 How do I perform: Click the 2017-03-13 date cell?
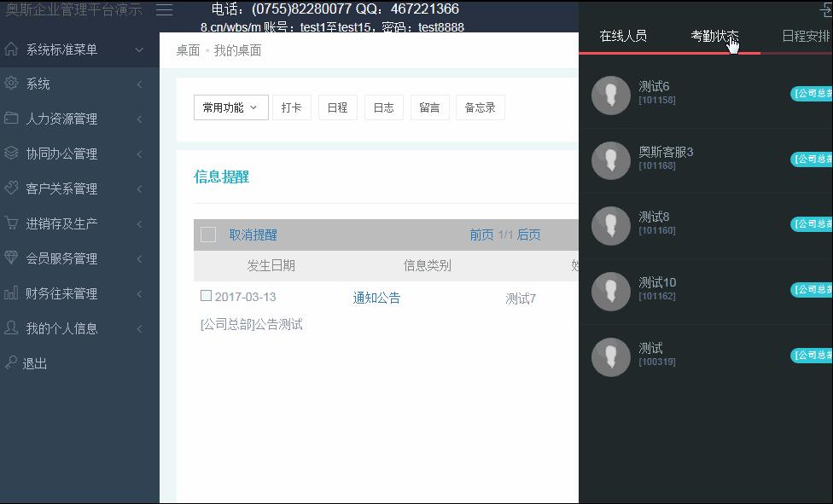[246, 297]
